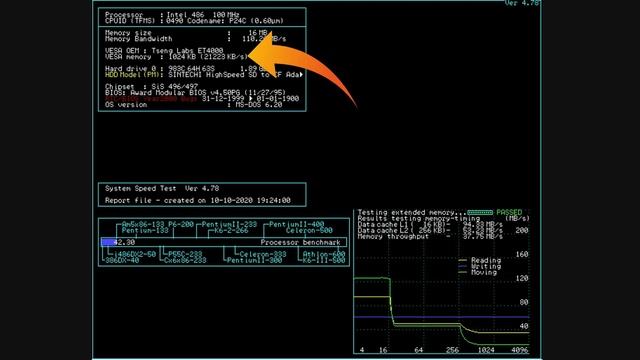
Task: Select the 'Memory Bandwidth' row
Action: tap(196, 39)
